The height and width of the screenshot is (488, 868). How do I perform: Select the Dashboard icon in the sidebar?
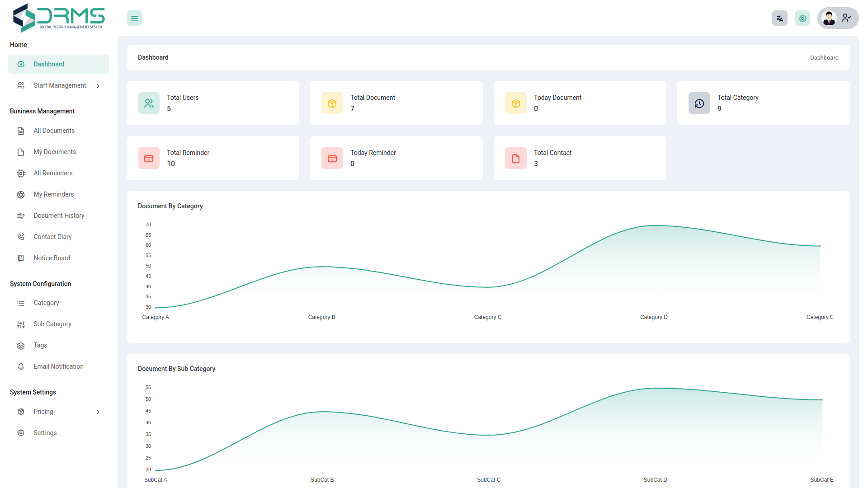point(21,64)
